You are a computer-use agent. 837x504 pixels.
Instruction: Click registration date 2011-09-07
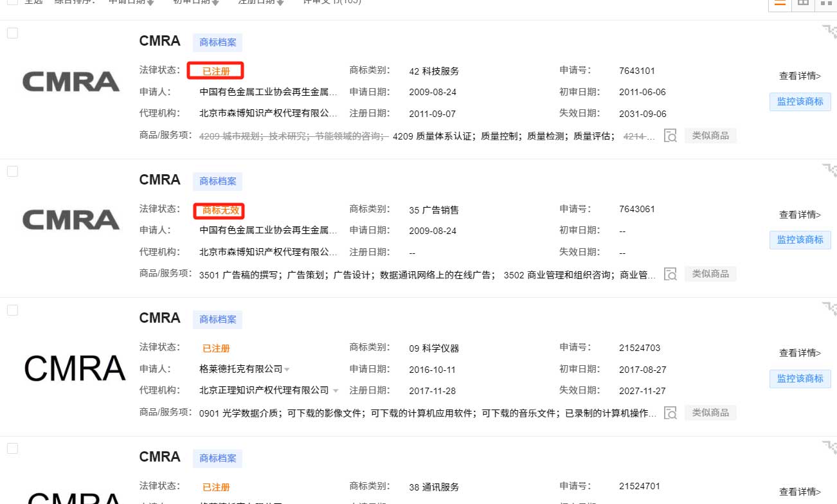[433, 114]
